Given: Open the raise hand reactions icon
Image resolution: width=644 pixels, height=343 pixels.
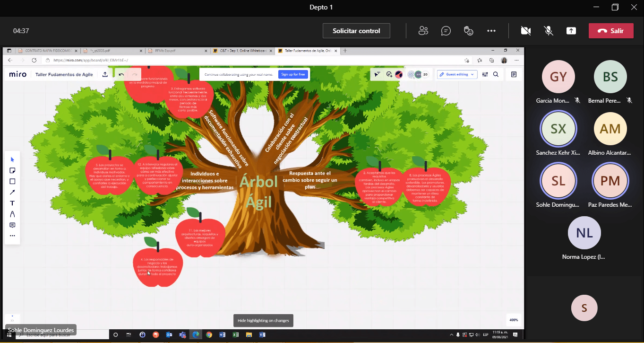Looking at the screenshot, I should click(x=468, y=31).
